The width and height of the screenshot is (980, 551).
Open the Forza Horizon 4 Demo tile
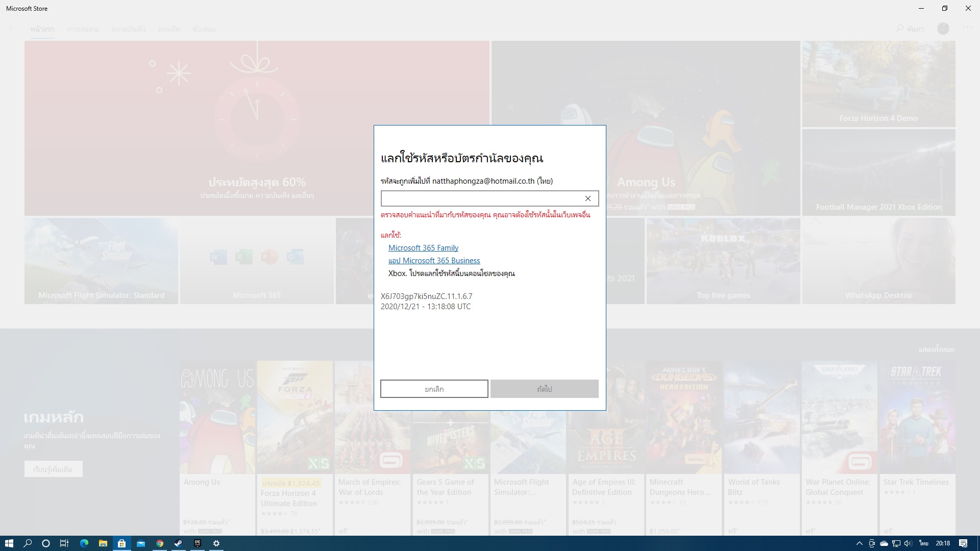pyautogui.click(x=878, y=84)
